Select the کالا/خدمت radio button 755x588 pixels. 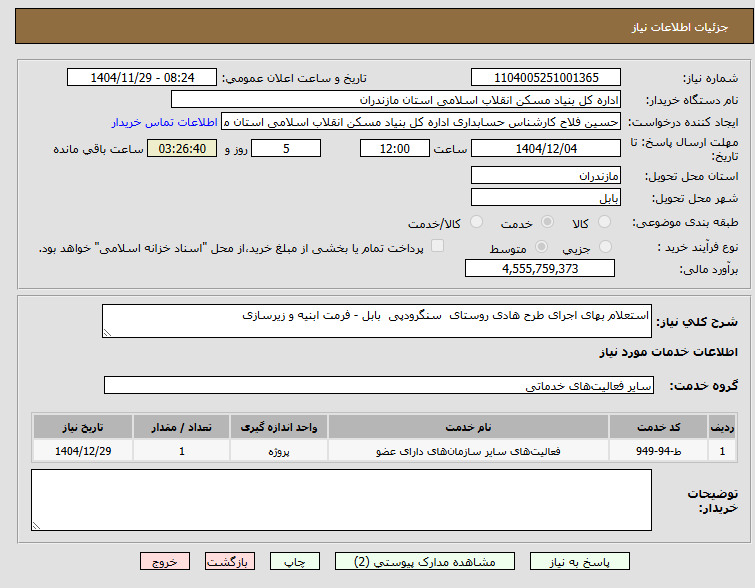pos(476,222)
